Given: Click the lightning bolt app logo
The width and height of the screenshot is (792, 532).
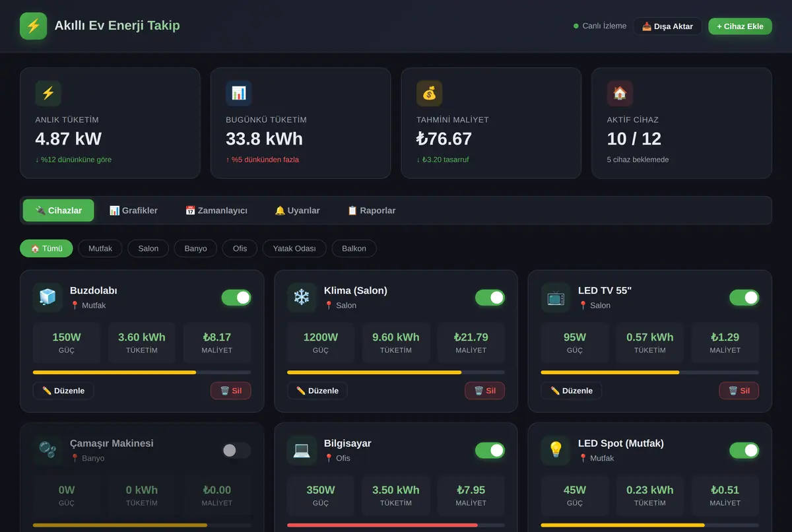Looking at the screenshot, I should click(x=33, y=26).
